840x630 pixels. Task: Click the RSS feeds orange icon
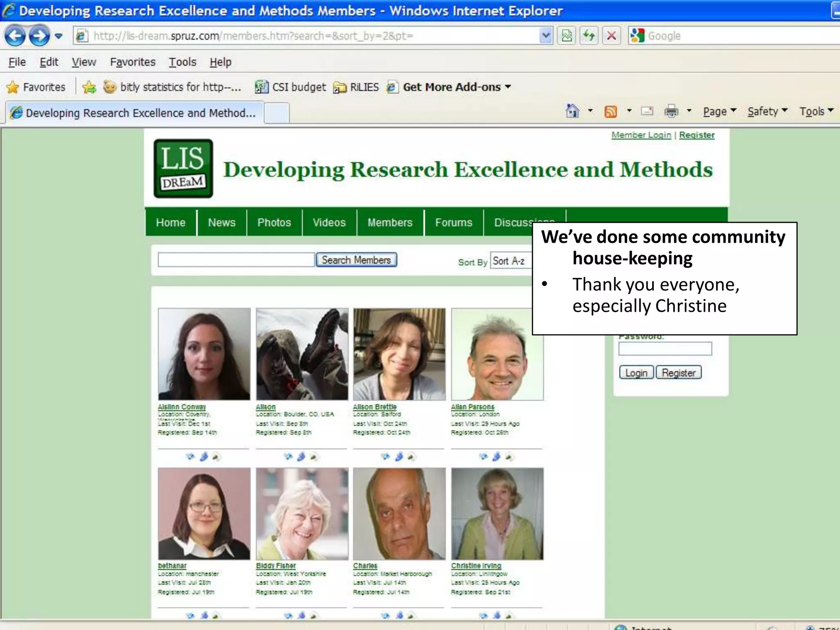tap(610, 111)
